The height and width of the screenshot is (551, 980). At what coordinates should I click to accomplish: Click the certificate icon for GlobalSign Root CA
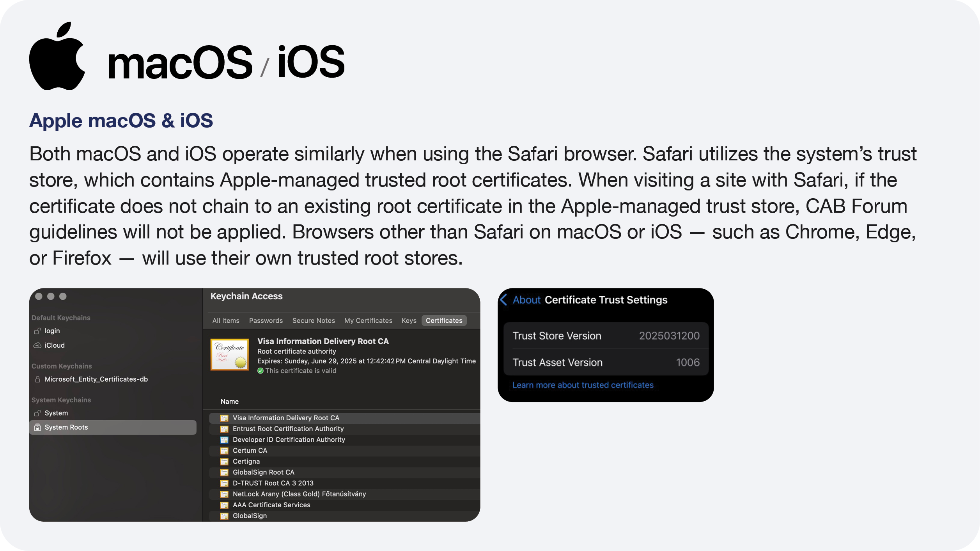click(x=224, y=473)
